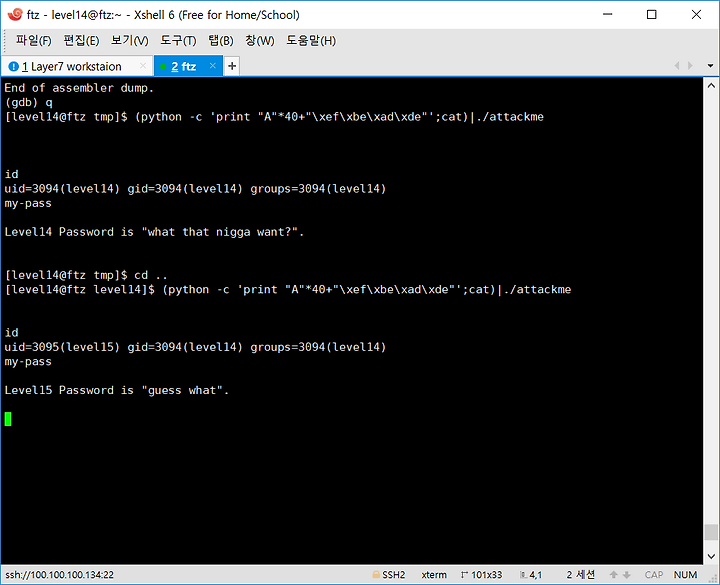
Task: Click the green terminal cursor block
Action: click(8, 419)
